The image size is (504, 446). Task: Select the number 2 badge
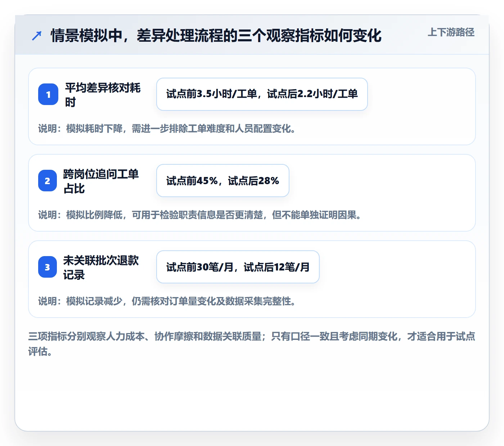[48, 181]
